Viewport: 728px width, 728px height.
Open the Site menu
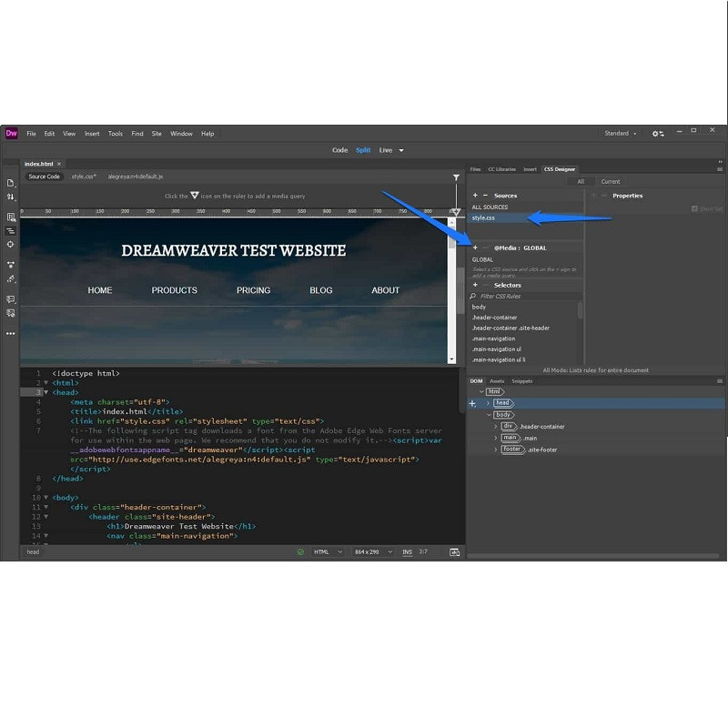pyautogui.click(x=157, y=134)
